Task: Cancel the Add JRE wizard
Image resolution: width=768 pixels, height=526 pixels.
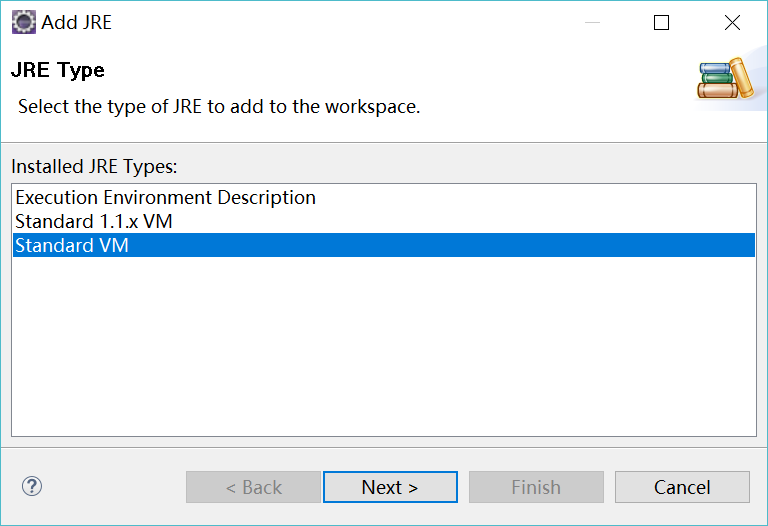Action: 682,487
